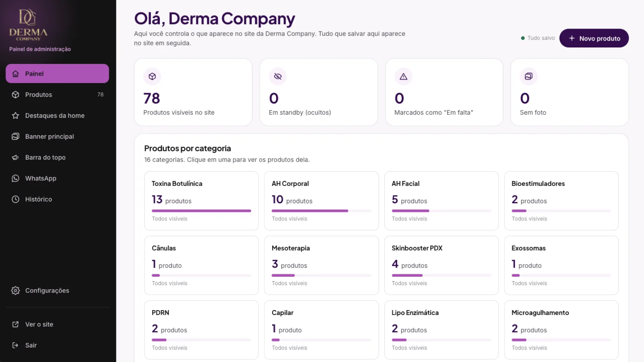Click the 78 count badge beside Produtos

tap(100, 95)
